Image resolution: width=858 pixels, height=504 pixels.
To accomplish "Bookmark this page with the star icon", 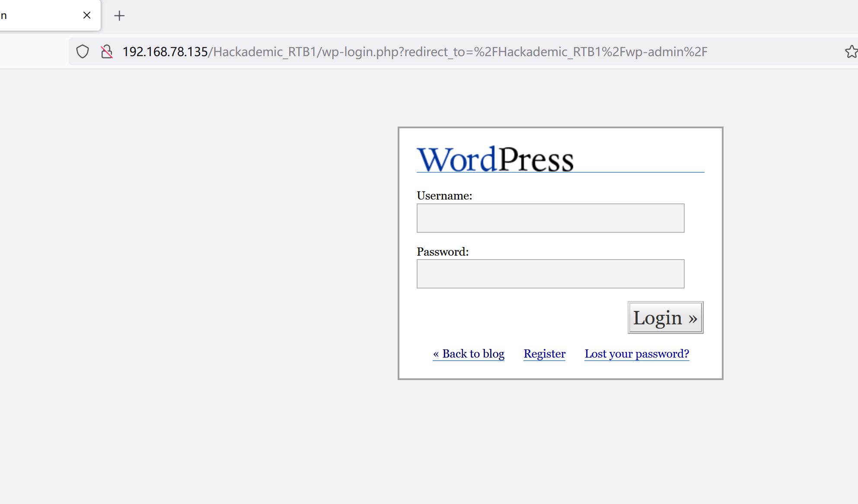I will coord(851,52).
